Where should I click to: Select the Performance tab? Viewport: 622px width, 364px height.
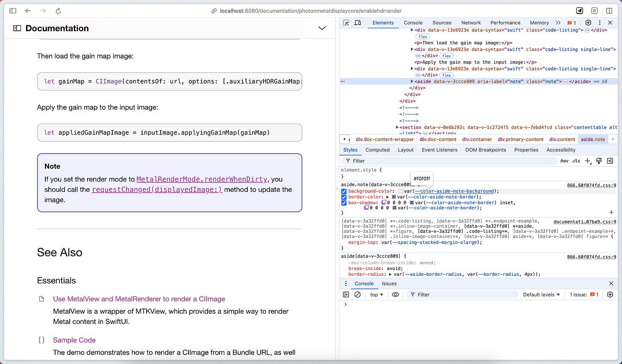505,23
